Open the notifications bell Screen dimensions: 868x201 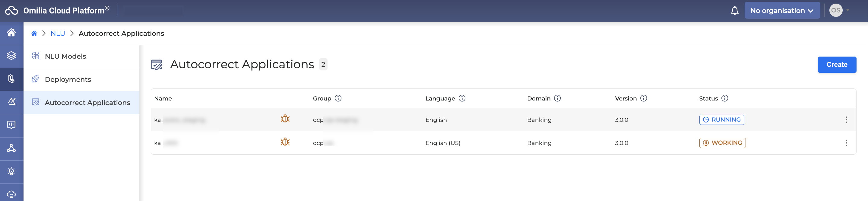coord(735,11)
